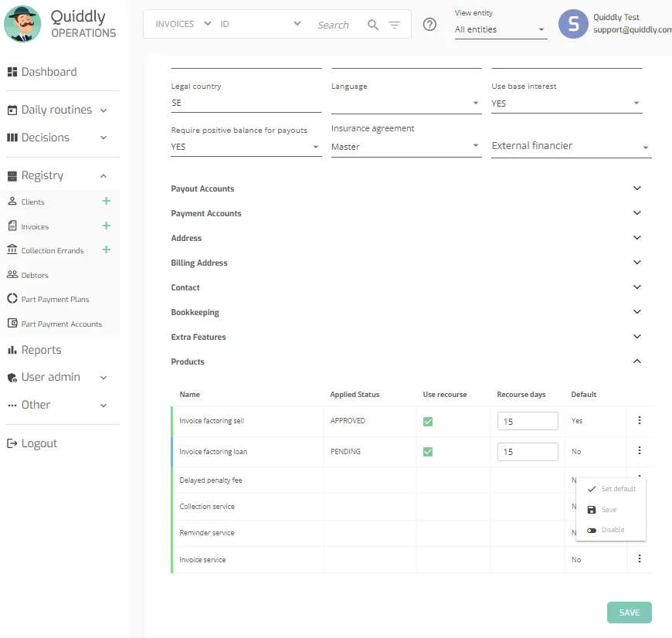Open the Debtors registry page

[x=35, y=275]
